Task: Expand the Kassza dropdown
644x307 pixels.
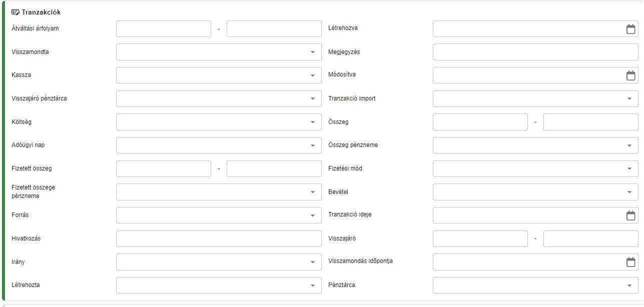Action: pyautogui.click(x=219, y=75)
